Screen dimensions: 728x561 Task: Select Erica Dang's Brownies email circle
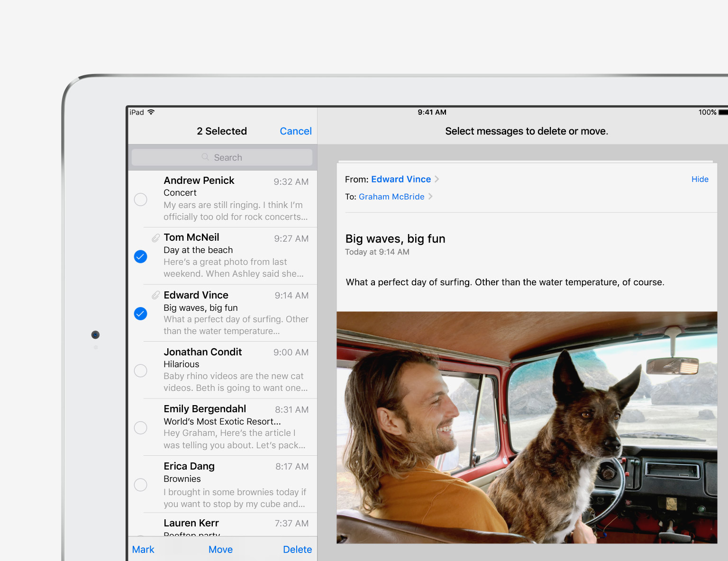coord(141,485)
